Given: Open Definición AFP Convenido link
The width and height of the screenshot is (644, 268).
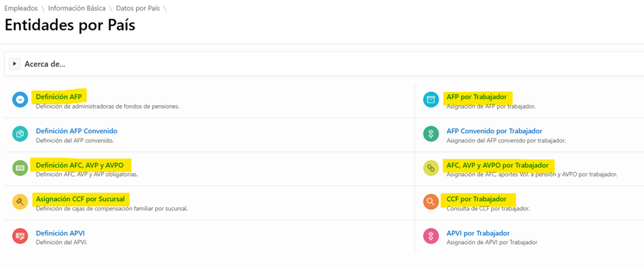Looking at the screenshot, I should (77, 131).
